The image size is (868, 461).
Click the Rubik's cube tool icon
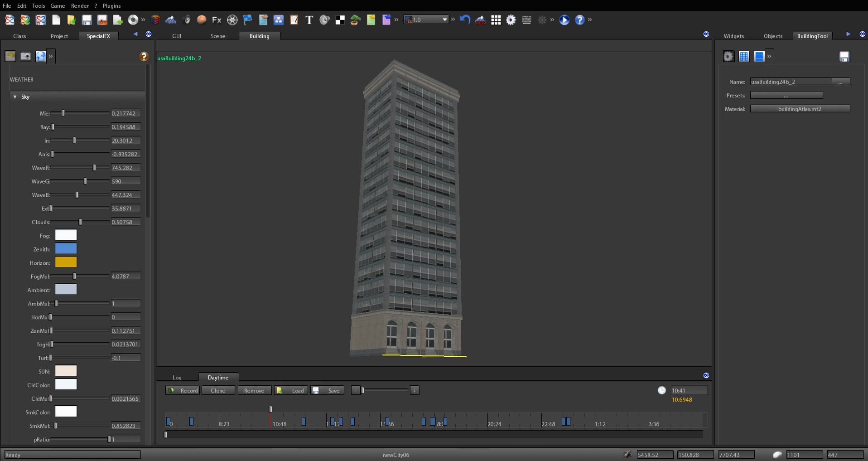point(155,20)
